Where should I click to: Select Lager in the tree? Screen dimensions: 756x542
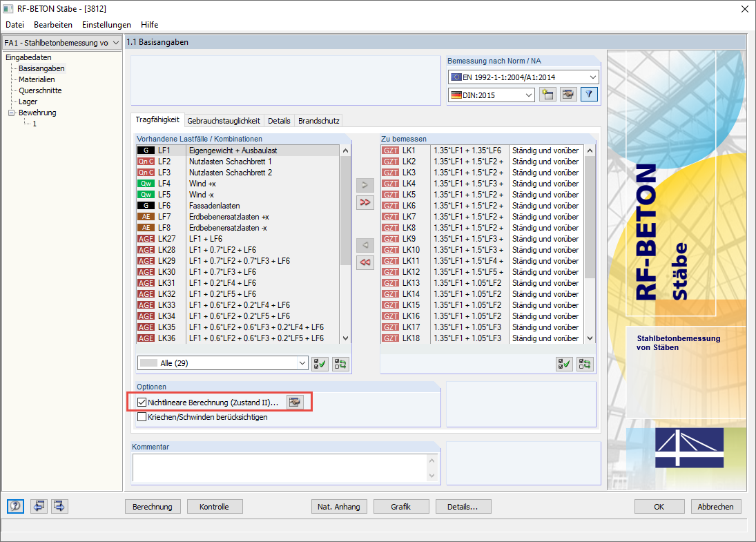(x=28, y=101)
